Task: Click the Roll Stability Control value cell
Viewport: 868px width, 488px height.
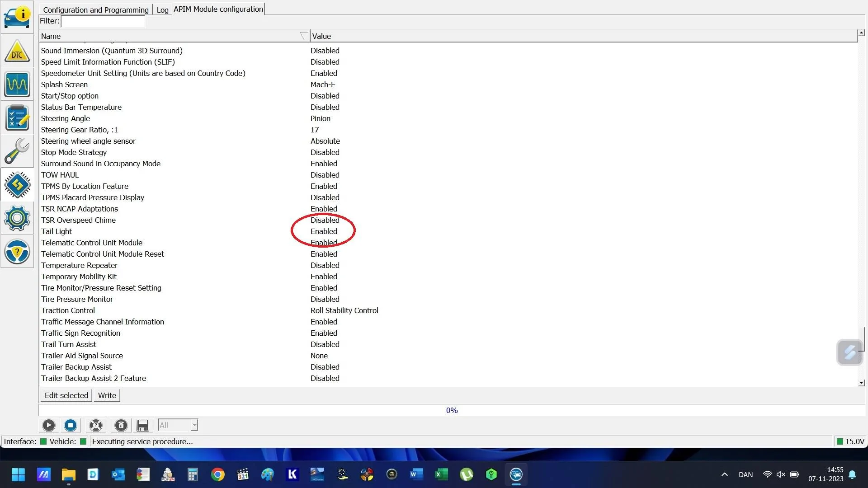Action: coord(344,310)
